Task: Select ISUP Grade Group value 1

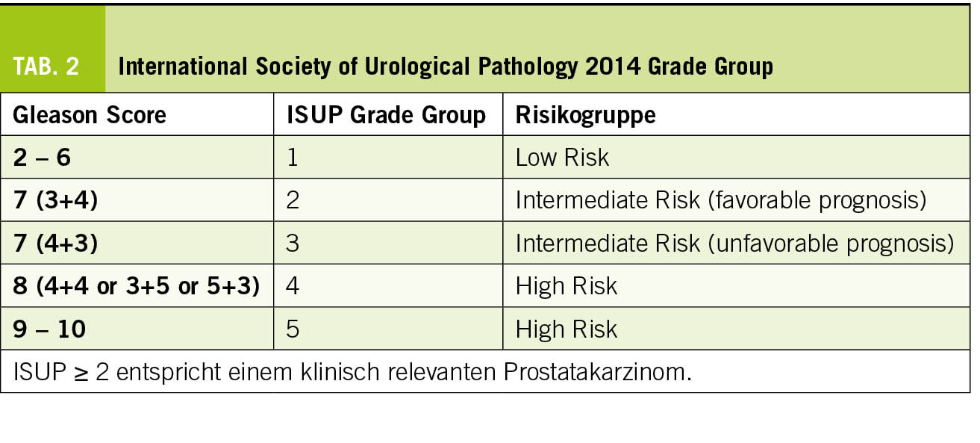Action: [293, 158]
